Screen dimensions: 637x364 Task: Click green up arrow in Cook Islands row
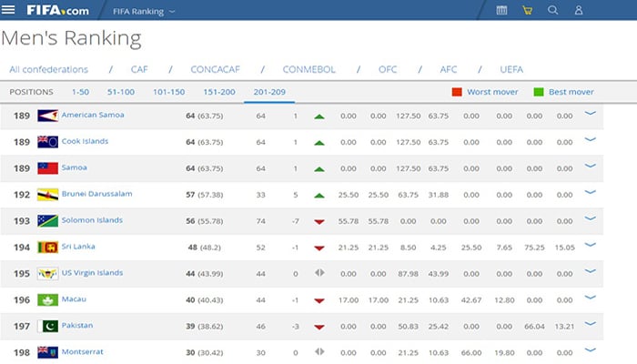[x=319, y=143]
